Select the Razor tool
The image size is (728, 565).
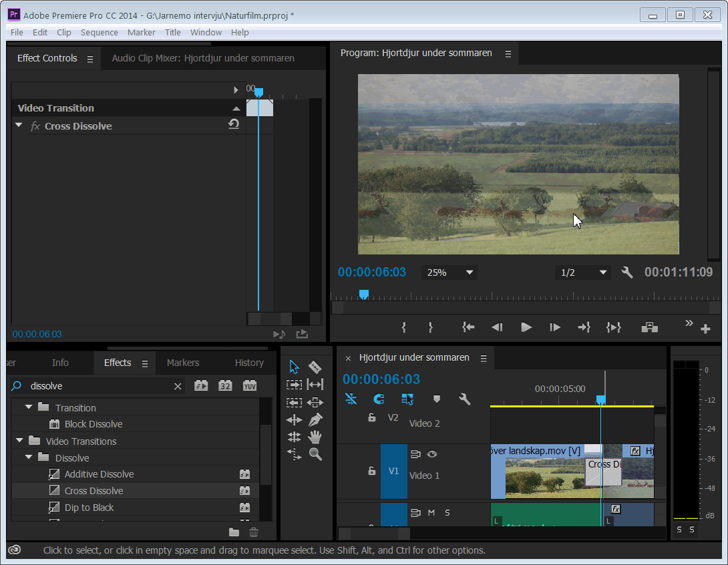[x=315, y=367]
